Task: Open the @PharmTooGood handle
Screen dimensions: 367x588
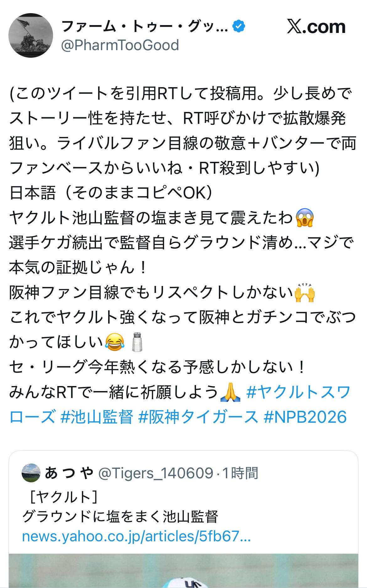Action: (x=120, y=45)
